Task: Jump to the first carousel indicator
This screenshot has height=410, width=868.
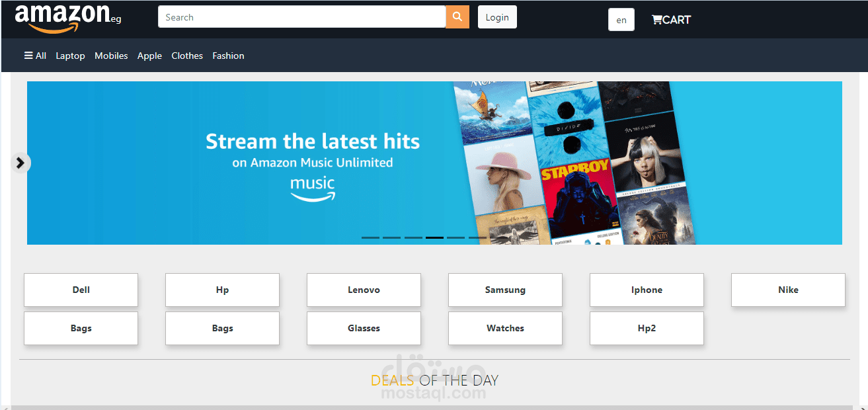Action: point(370,237)
